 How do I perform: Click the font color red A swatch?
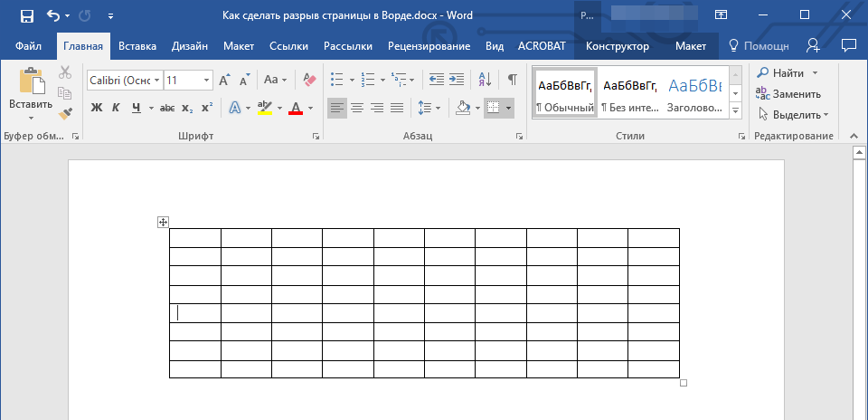296,109
